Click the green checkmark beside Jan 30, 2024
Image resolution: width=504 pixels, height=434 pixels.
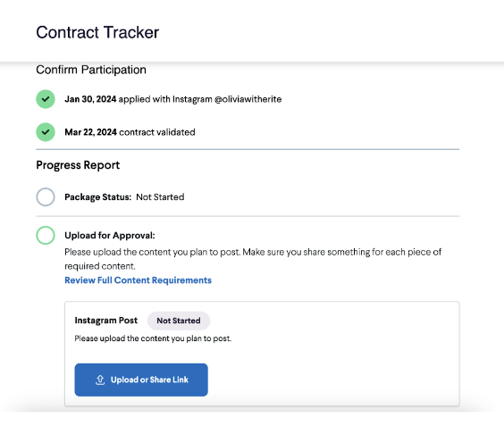[x=46, y=99]
